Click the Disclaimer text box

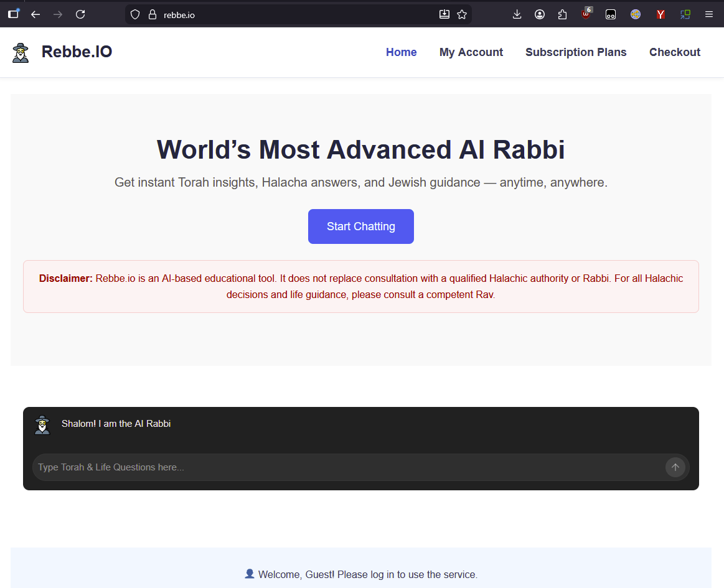(360, 286)
